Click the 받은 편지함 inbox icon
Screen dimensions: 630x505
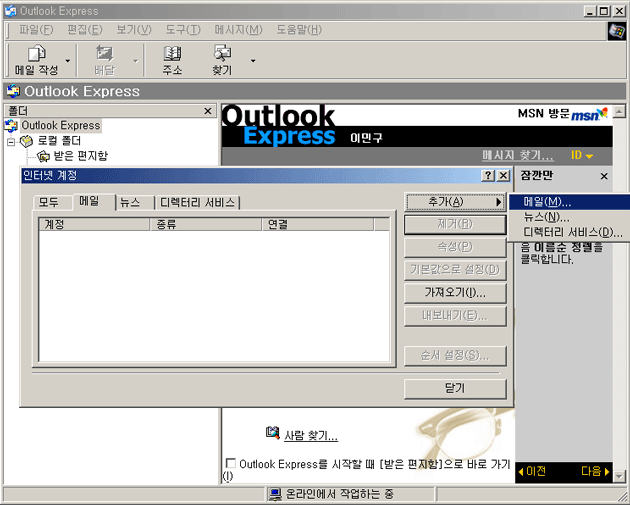[x=43, y=156]
